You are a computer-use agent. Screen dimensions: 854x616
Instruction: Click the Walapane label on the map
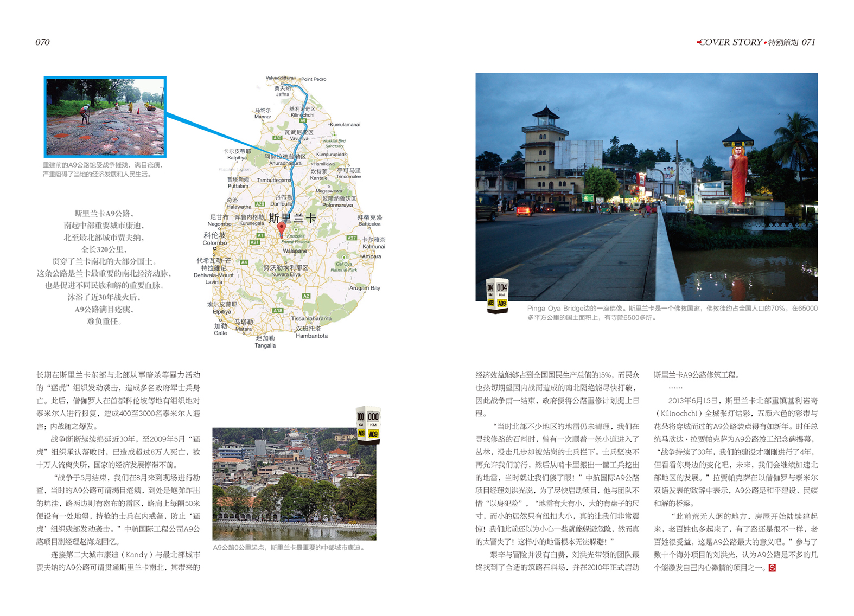[x=295, y=251]
